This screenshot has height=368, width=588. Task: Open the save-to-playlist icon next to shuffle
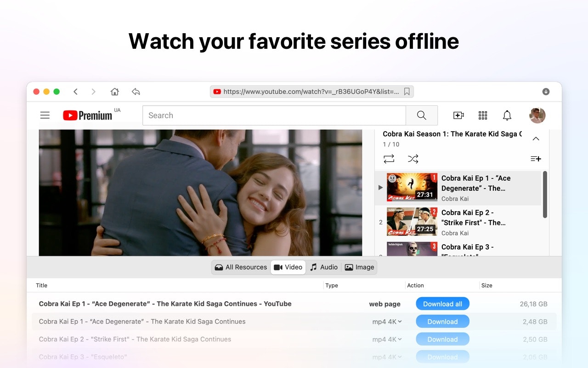pyautogui.click(x=536, y=159)
